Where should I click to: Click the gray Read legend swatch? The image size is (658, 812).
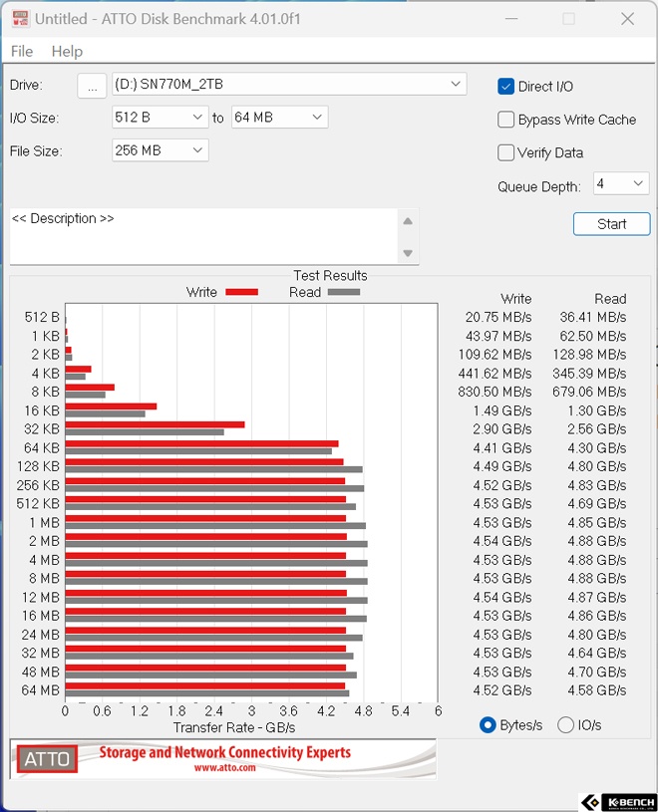[x=344, y=292]
